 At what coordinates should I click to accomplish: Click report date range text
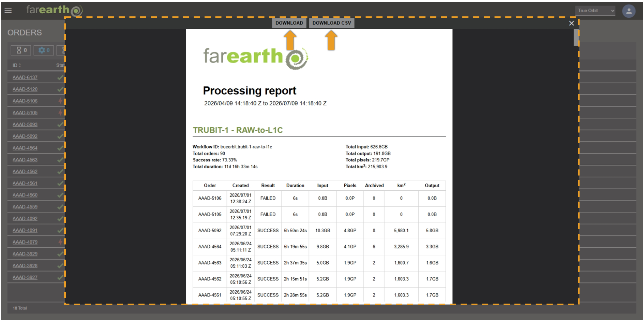[265, 103]
